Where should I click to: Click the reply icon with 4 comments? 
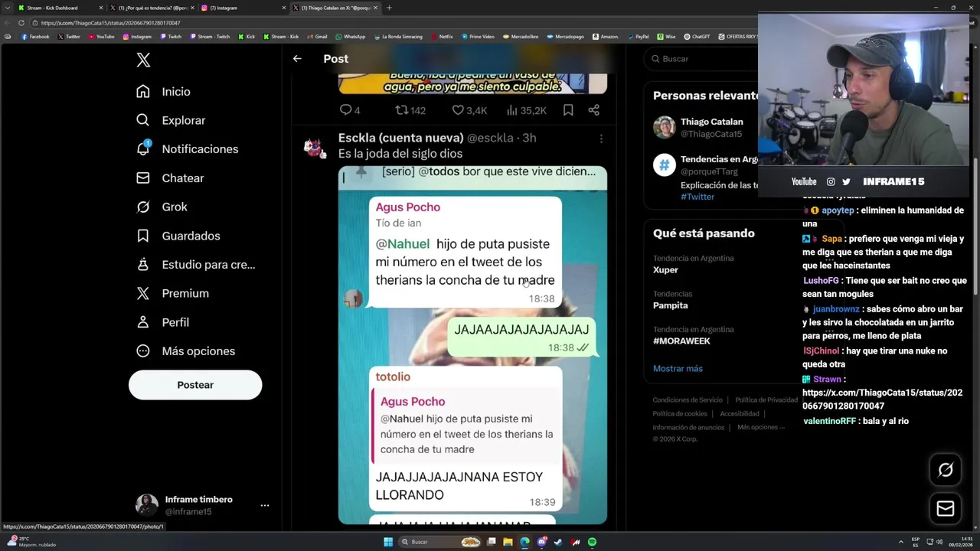[x=350, y=110]
